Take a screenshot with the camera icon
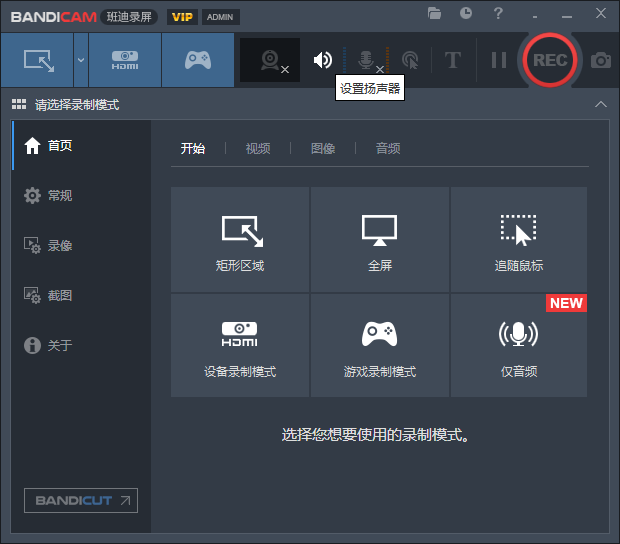The height and width of the screenshot is (544, 620). [x=601, y=60]
